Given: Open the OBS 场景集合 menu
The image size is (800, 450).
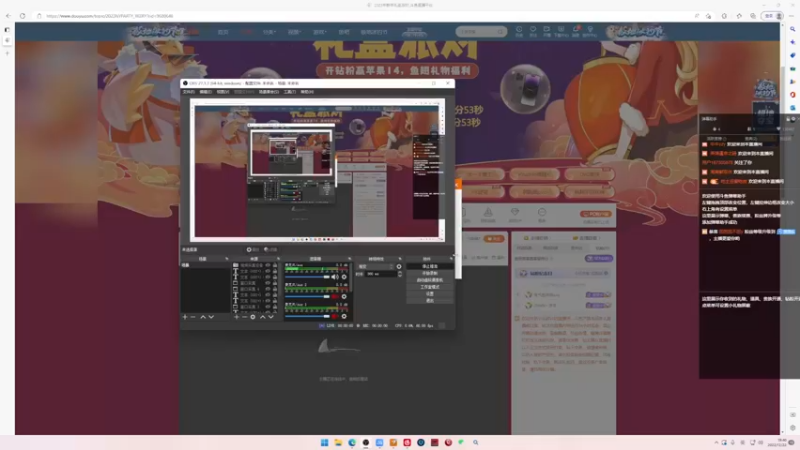Looking at the screenshot, I should click(269, 92).
